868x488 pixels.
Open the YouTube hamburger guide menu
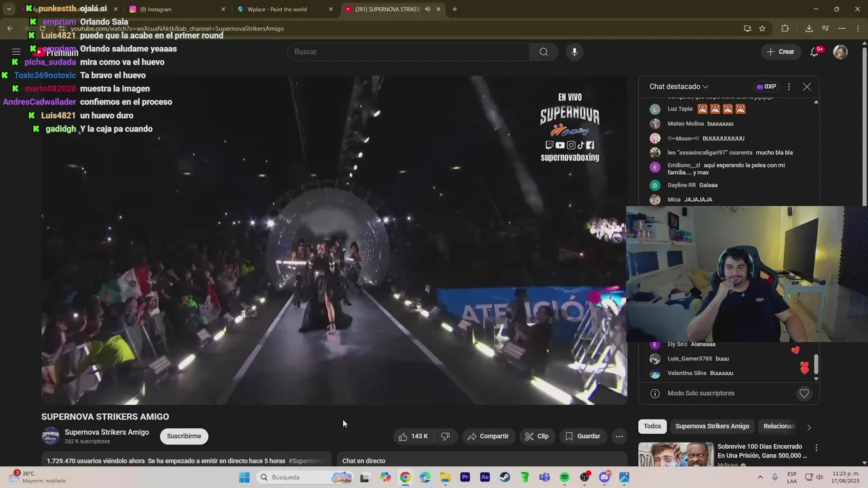point(16,52)
